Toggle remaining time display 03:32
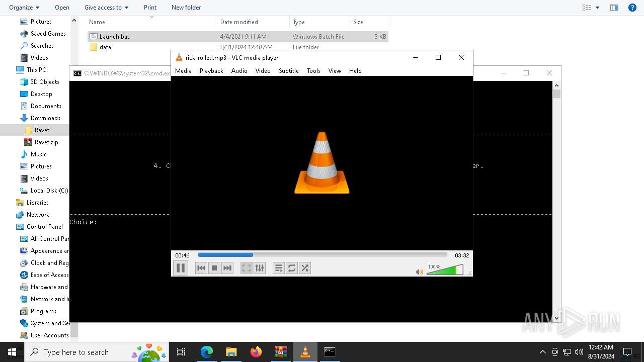644x362 pixels. click(462, 255)
